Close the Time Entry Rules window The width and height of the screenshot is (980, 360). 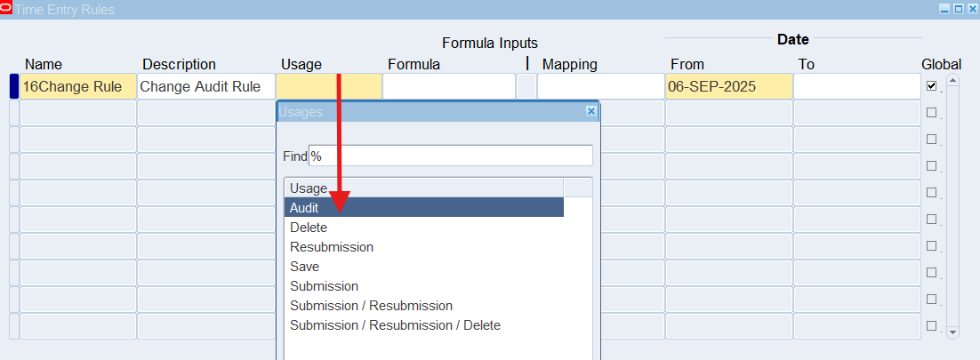pyautogui.click(x=971, y=9)
